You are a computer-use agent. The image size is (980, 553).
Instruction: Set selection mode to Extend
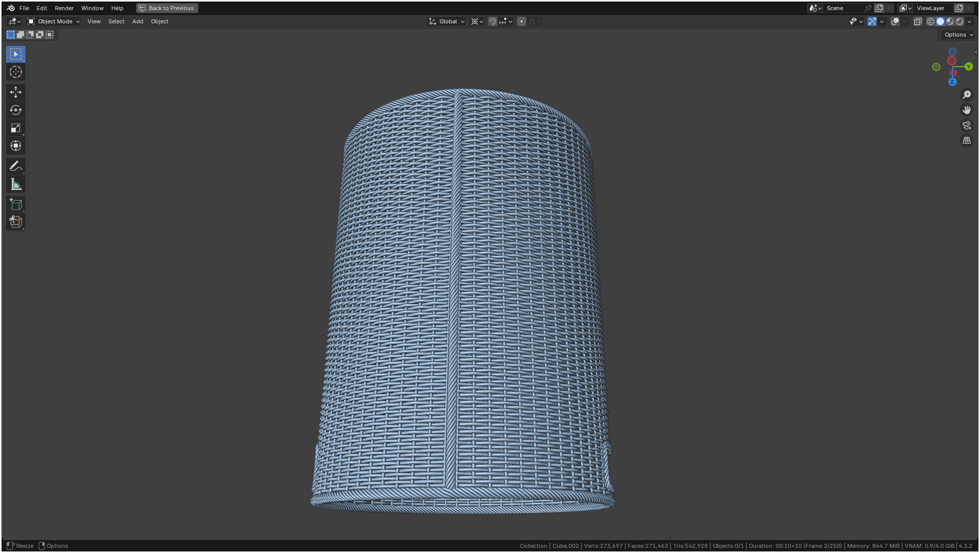coord(20,35)
